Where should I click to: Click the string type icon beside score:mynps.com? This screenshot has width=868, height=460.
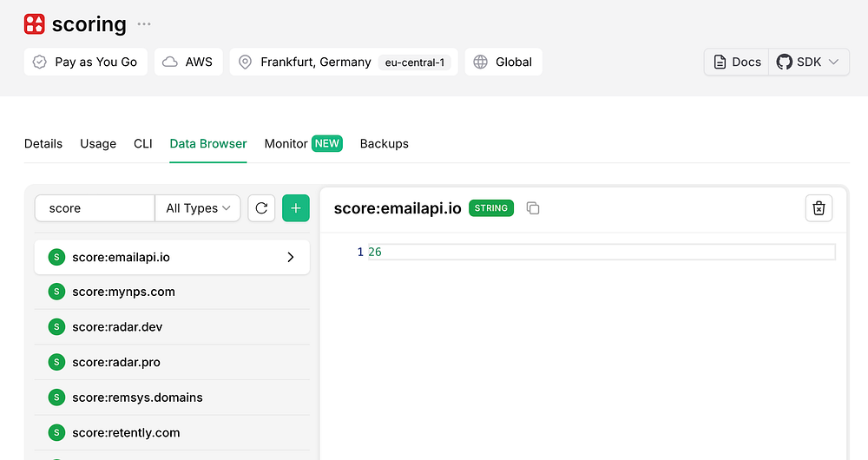[56, 292]
